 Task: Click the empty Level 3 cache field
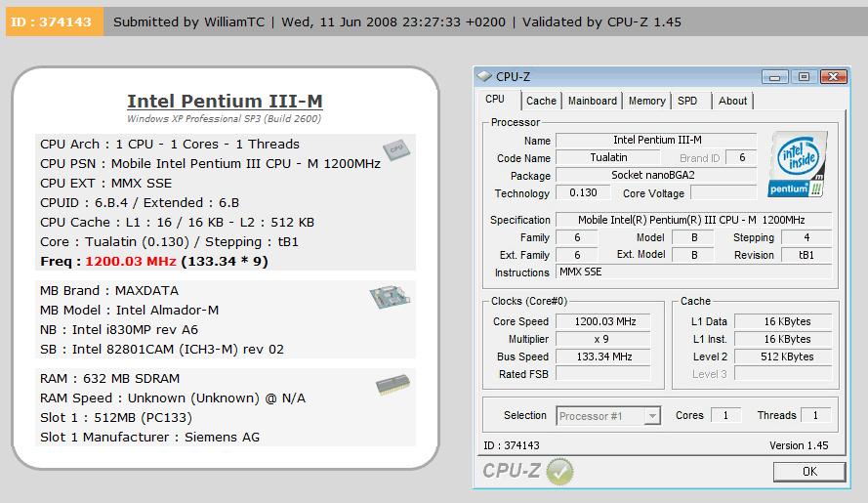[783, 374]
